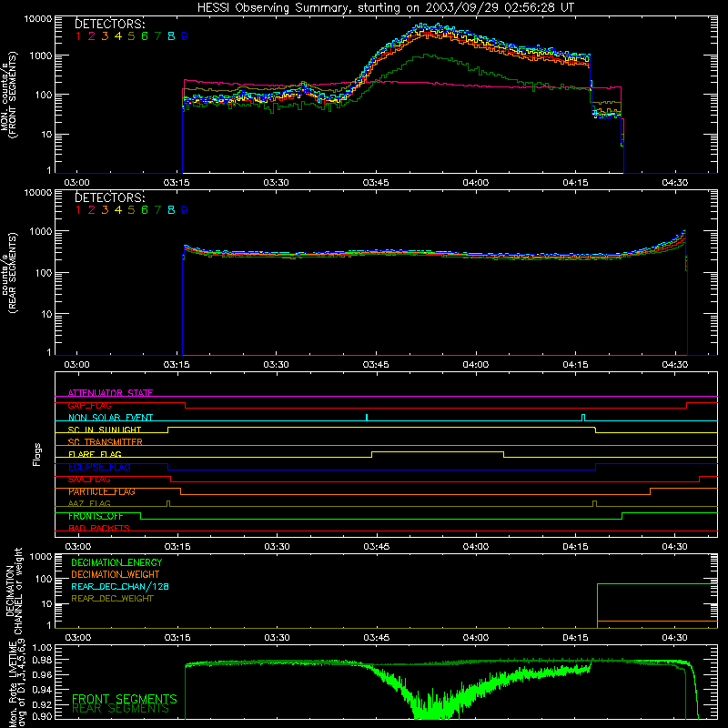Viewport: 728px width, 728px height.
Task: Select orange detector 3 in rear segments legend
Action: click(105, 210)
